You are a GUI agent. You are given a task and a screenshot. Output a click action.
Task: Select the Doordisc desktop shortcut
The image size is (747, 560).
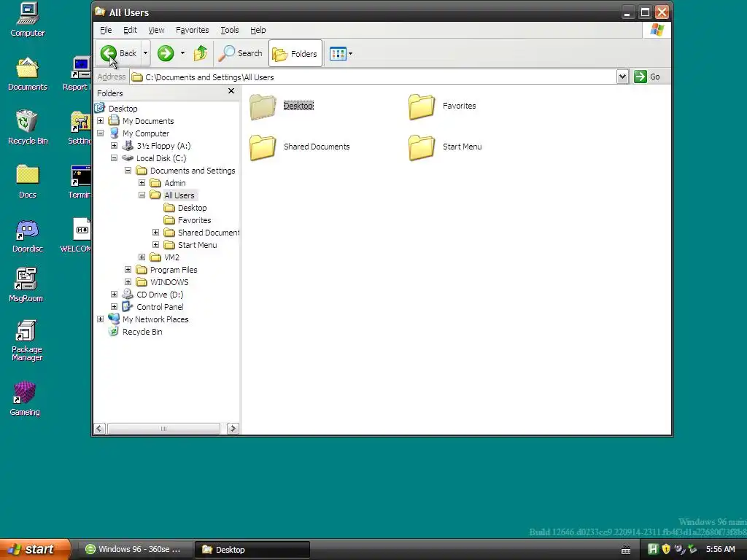(x=27, y=236)
